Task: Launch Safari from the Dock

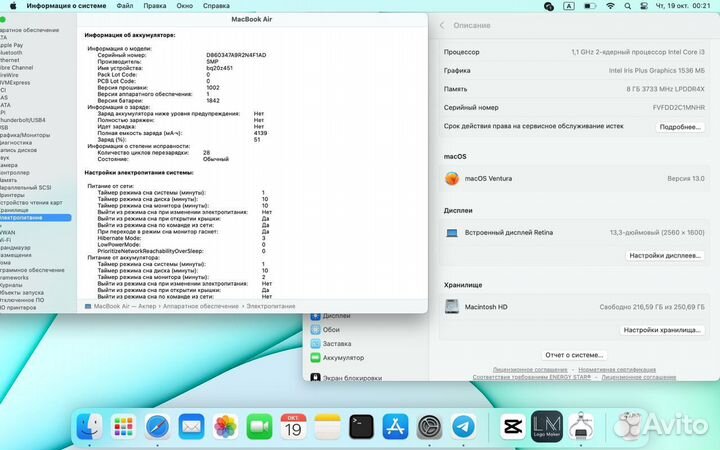Action: click(158, 427)
